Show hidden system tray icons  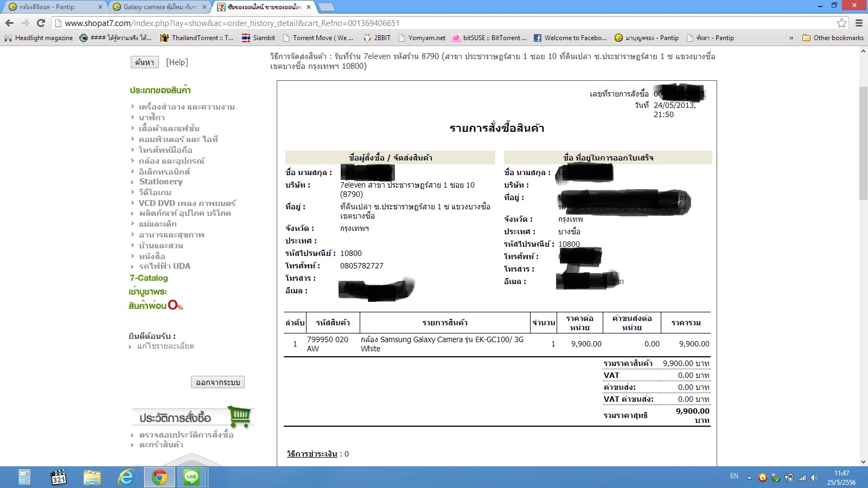coord(749,478)
